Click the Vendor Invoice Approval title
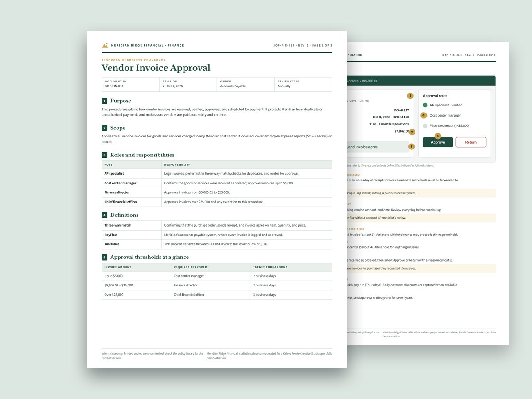Viewport: 532px width, 399px height. (156, 68)
